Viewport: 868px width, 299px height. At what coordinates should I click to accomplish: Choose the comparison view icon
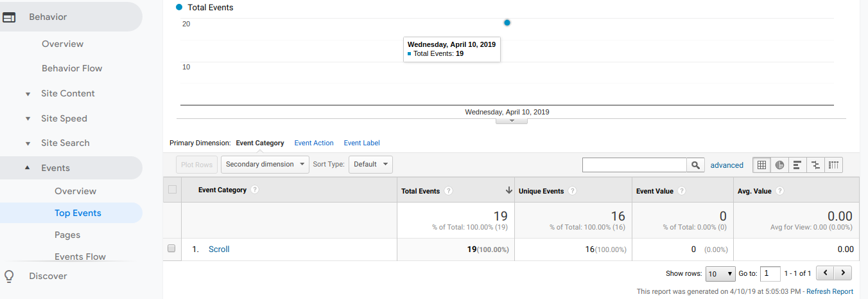[x=815, y=165]
